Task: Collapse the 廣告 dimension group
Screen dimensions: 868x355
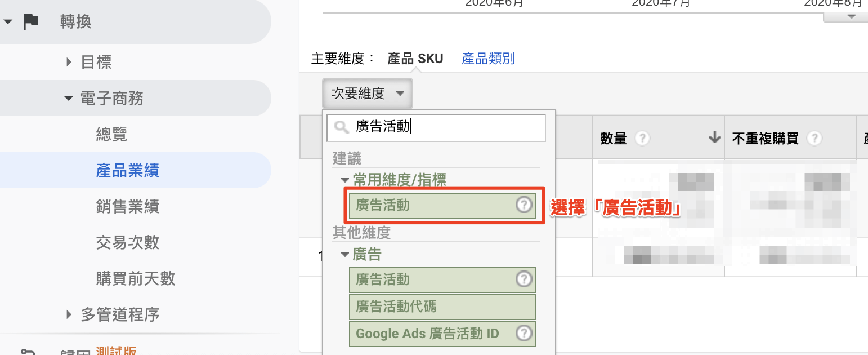Action: [x=344, y=255]
